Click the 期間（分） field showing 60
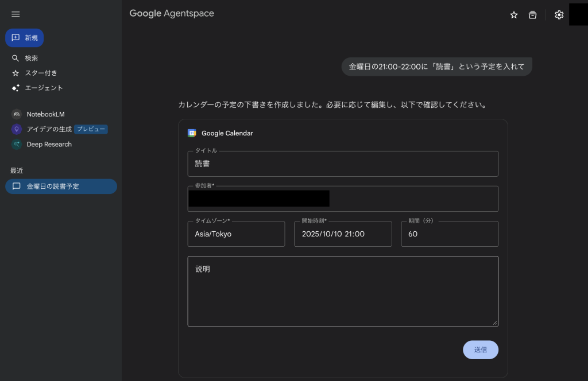 (x=449, y=234)
